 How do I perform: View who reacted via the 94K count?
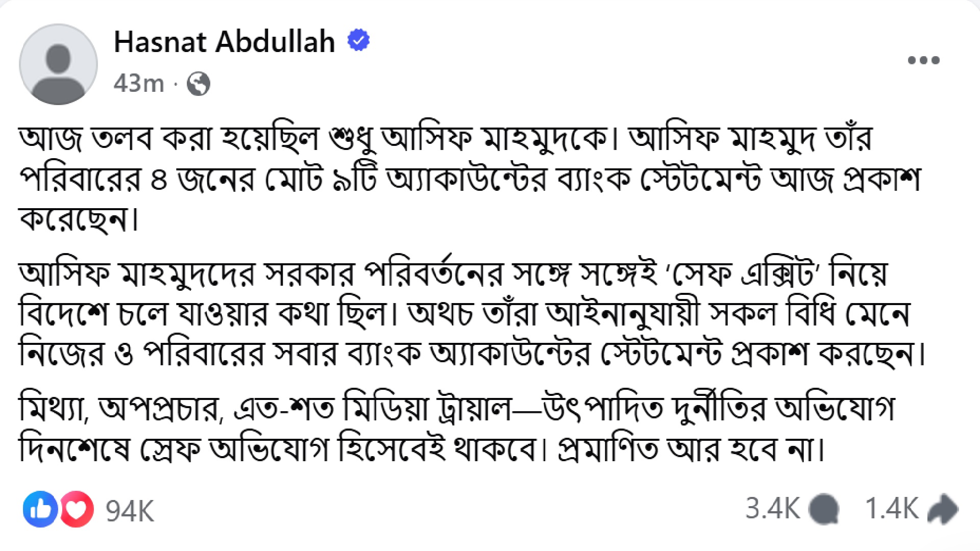click(x=130, y=510)
